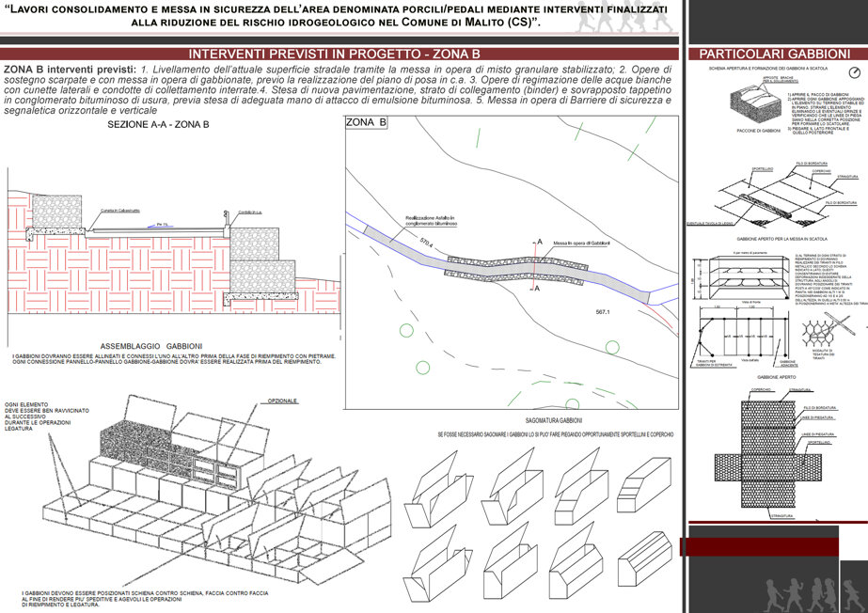Image resolution: width=868 pixels, height=613 pixels.
Task: Select the upper section marker A on plan
Action: (x=540, y=242)
